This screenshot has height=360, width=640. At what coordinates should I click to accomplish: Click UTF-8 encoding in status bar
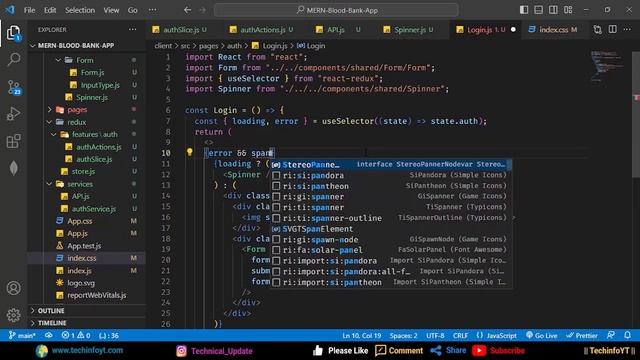[x=435, y=336]
